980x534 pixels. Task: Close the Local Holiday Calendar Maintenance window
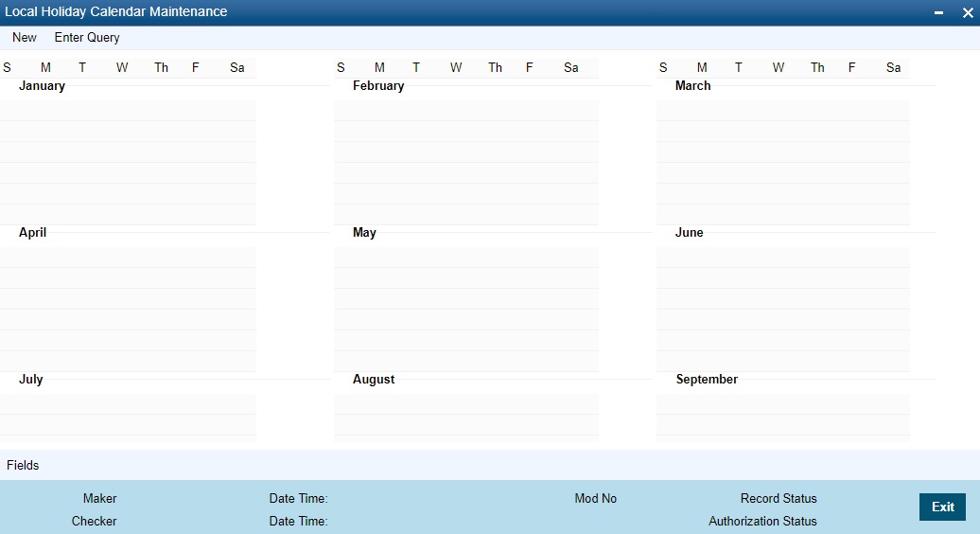[968, 12]
